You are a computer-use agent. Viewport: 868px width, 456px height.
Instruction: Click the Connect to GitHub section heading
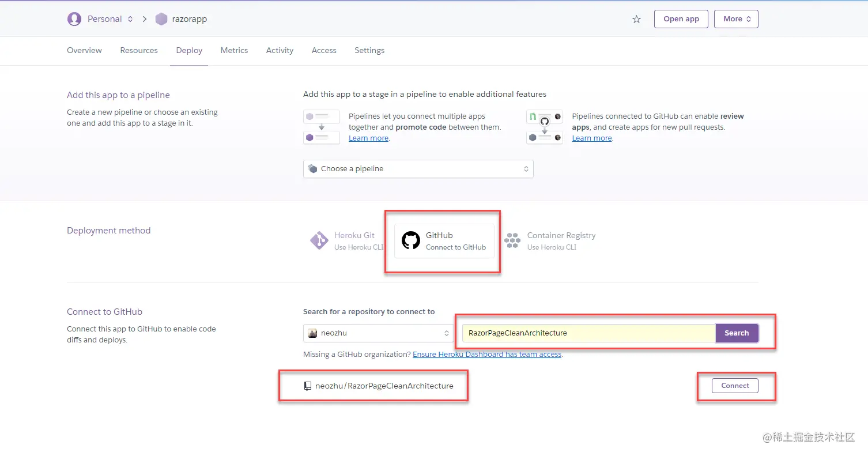tap(104, 312)
